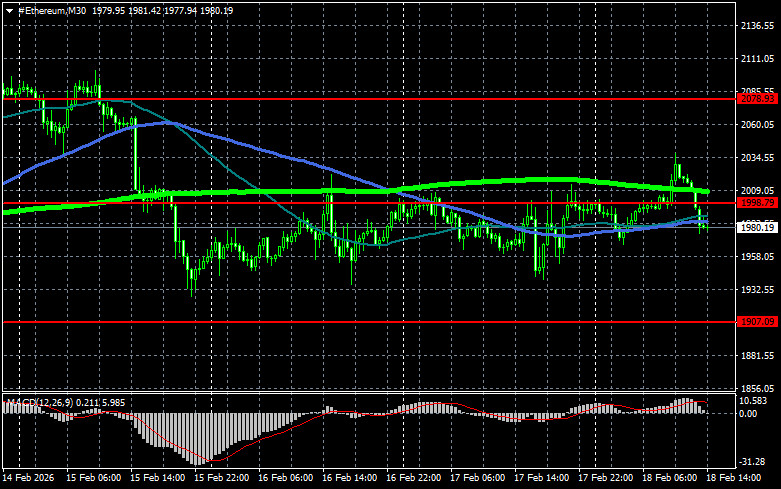Click the 2060.05 price scale value
The width and height of the screenshot is (781, 489).
(757, 124)
